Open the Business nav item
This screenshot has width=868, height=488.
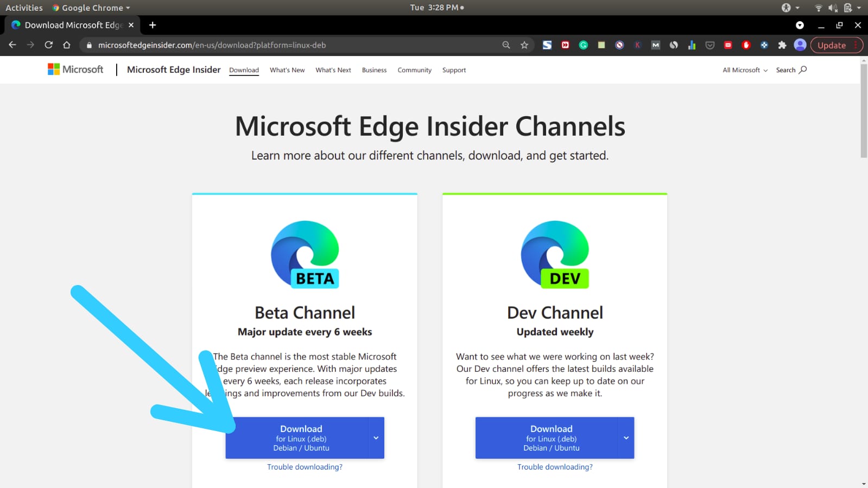point(375,70)
